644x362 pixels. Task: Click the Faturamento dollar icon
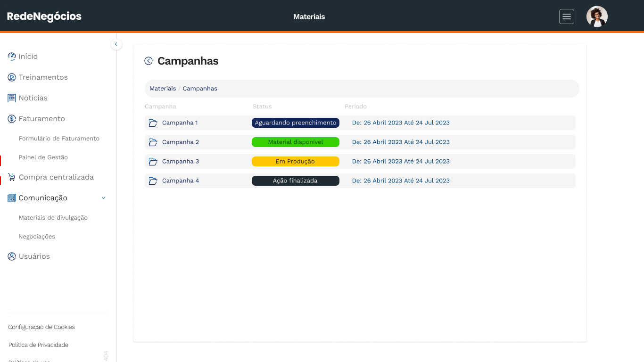12,119
